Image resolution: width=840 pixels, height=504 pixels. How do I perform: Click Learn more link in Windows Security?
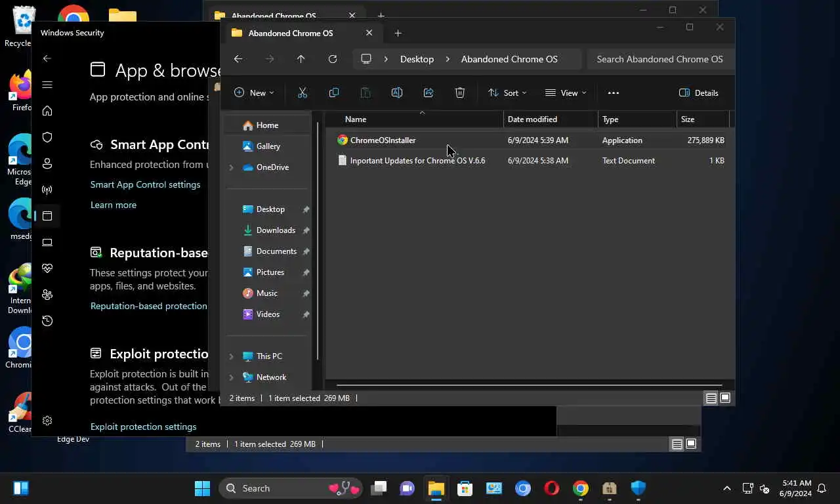pos(114,205)
